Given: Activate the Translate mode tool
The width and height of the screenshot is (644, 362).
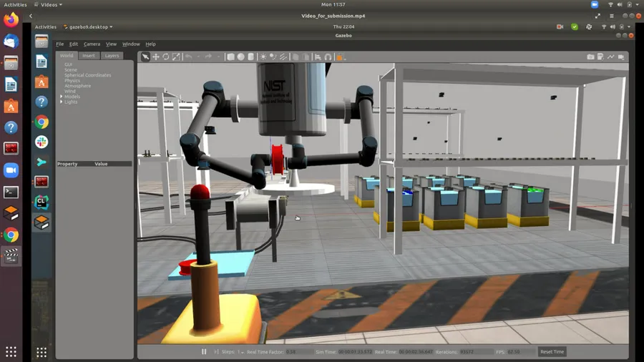Looking at the screenshot, I should [x=156, y=57].
